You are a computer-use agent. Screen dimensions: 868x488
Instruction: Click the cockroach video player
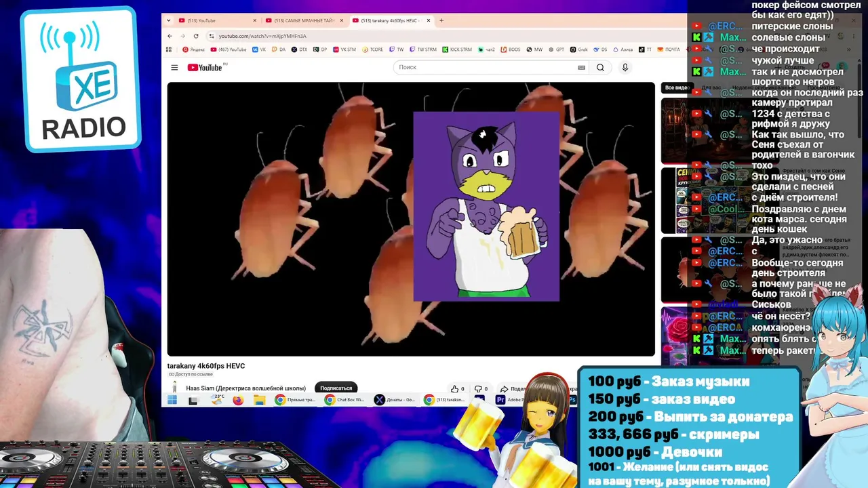tap(411, 219)
